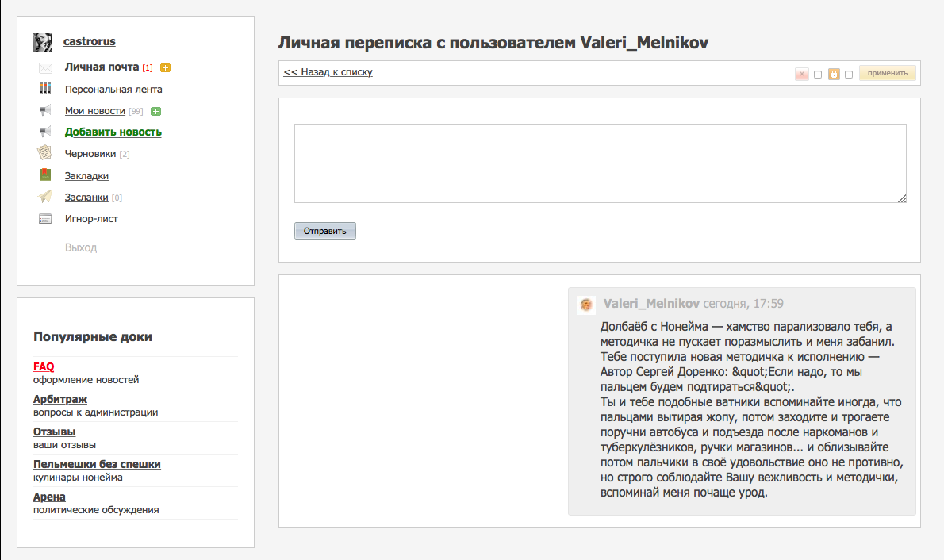Tick the checkbox next to the red X
This screenshot has height=560, width=944.
pos(818,75)
